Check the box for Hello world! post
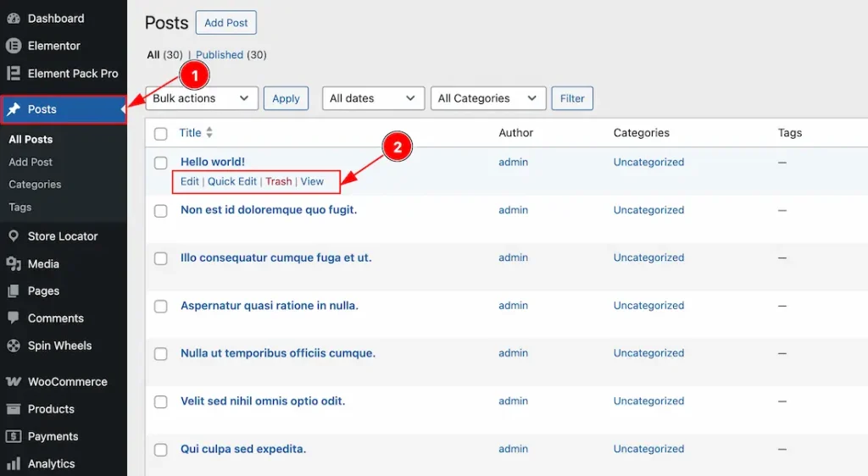The height and width of the screenshot is (476, 868). tap(161, 163)
